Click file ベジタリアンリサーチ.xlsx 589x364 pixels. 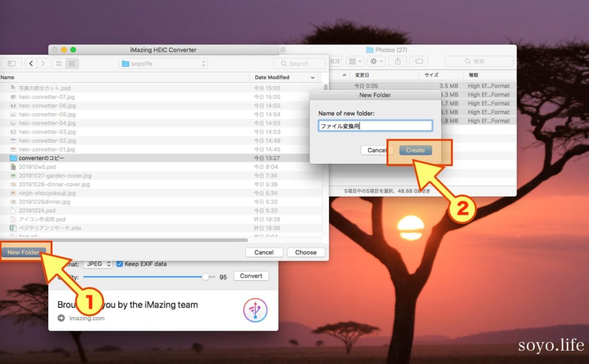50,228
